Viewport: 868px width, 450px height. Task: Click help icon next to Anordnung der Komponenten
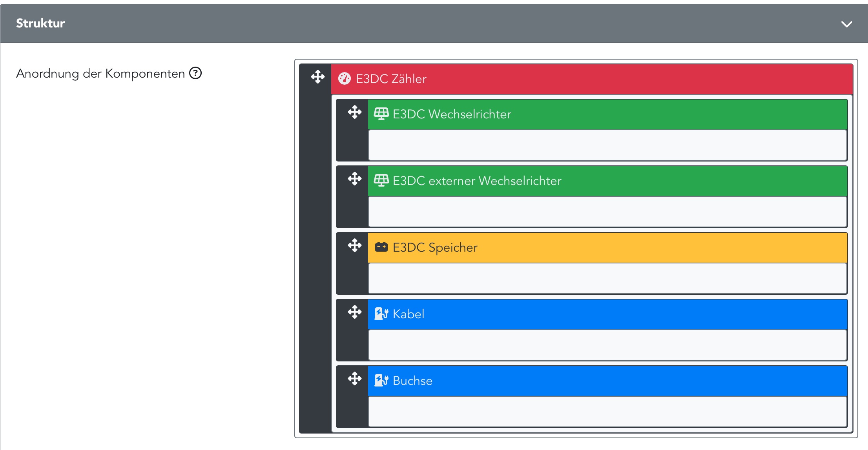click(195, 73)
